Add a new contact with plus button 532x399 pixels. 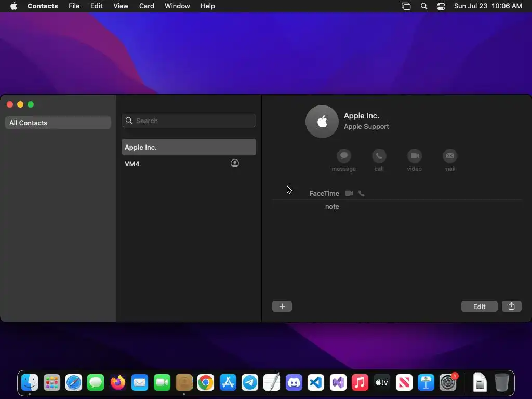click(282, 307)
